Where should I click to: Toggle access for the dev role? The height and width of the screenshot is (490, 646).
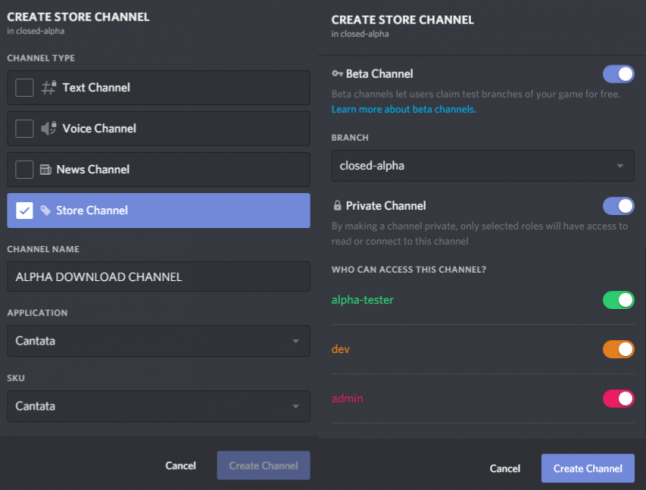click(618, 349)
